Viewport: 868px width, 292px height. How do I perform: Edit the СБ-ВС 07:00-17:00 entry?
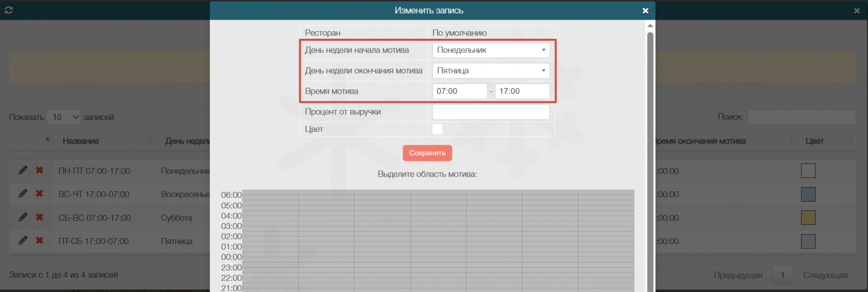point(23,217)
